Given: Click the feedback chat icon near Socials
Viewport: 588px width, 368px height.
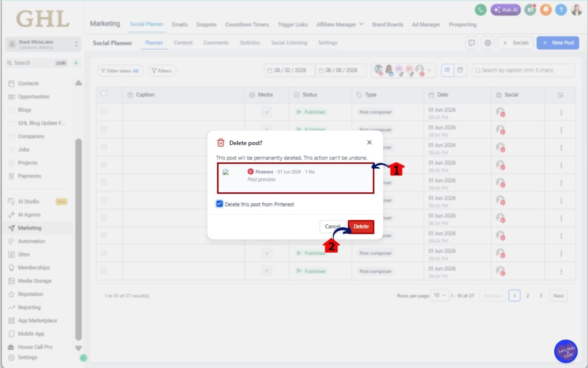Looking at the screenshot, I should coord(471,43).
